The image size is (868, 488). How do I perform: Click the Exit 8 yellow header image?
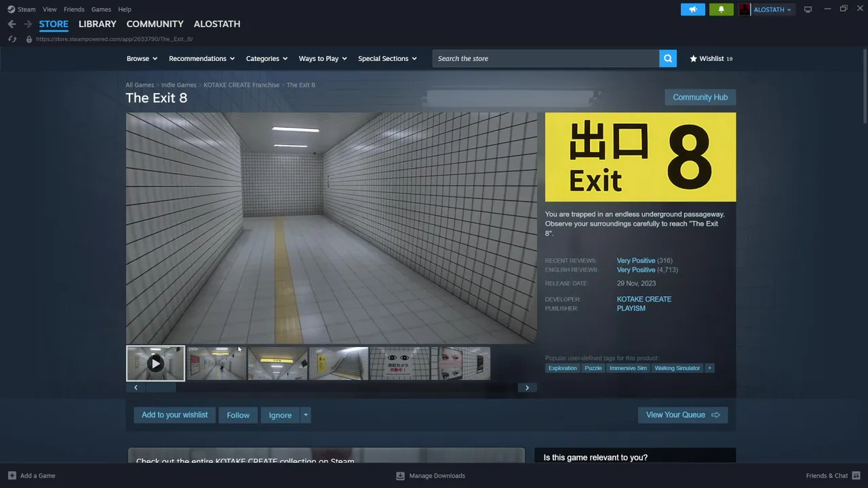click(640, 157)
